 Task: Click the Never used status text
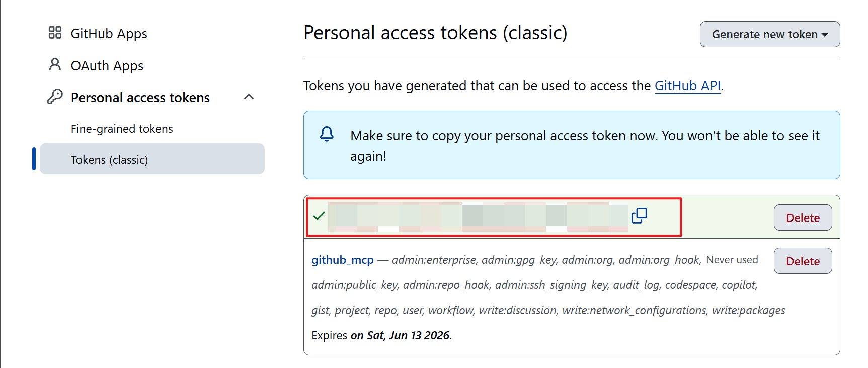pos(732,260)
